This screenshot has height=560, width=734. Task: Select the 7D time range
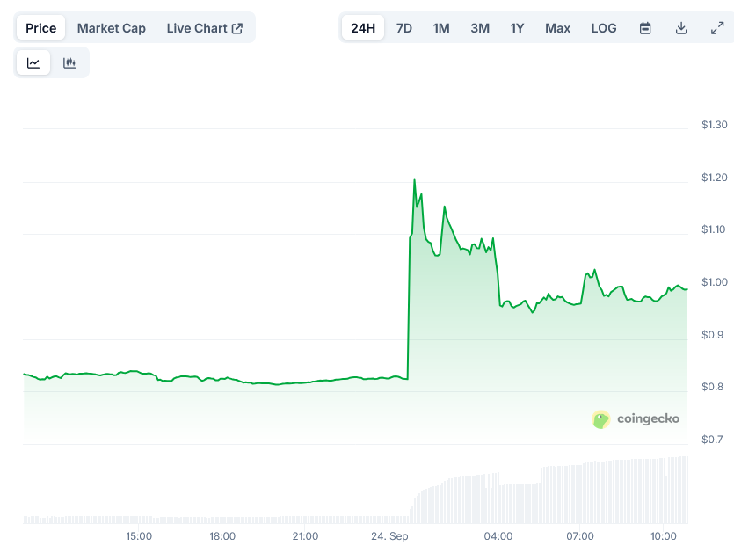[x=404, y=28]
